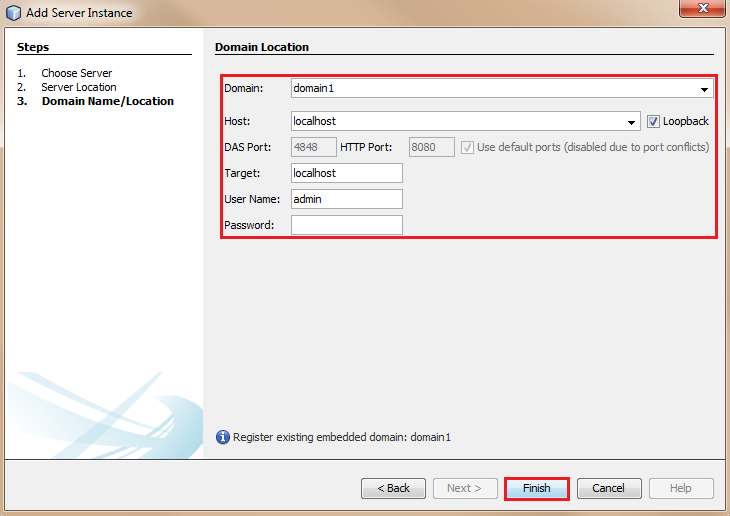Click the blue info icon beside Register message
The width and height of the screenshot is (730, 516).
click(223, 437)
